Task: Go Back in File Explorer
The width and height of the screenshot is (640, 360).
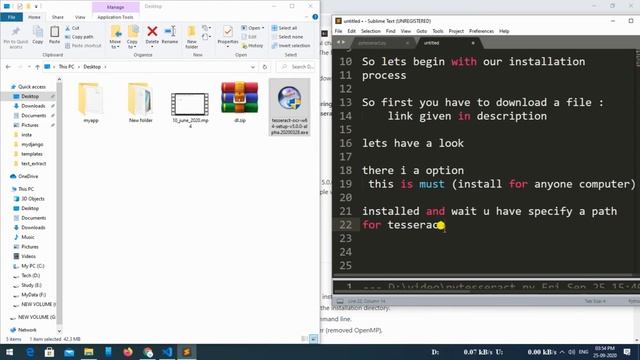Action: (x=8, y=67)
